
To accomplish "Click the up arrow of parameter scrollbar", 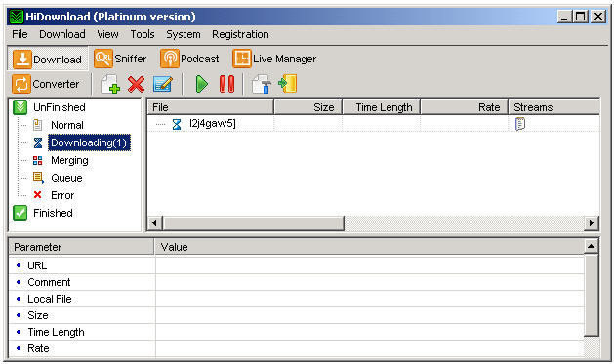I will tap(591, 246).
